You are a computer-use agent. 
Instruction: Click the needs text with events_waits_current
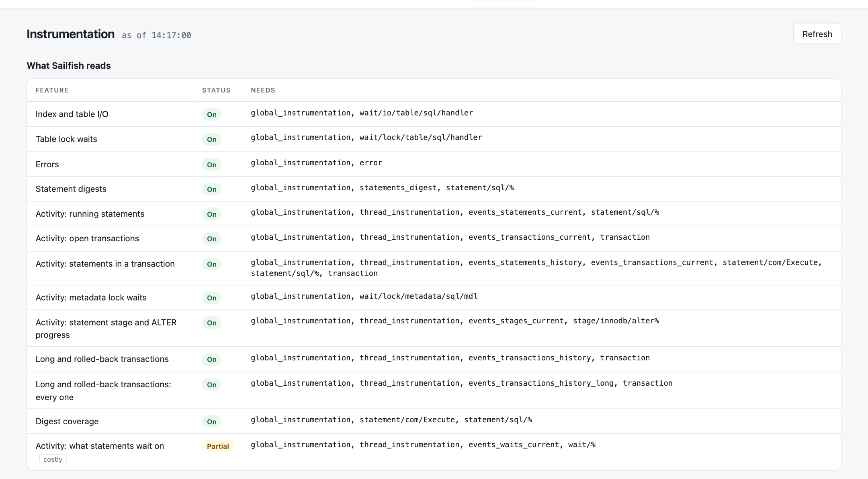point(423,445)
